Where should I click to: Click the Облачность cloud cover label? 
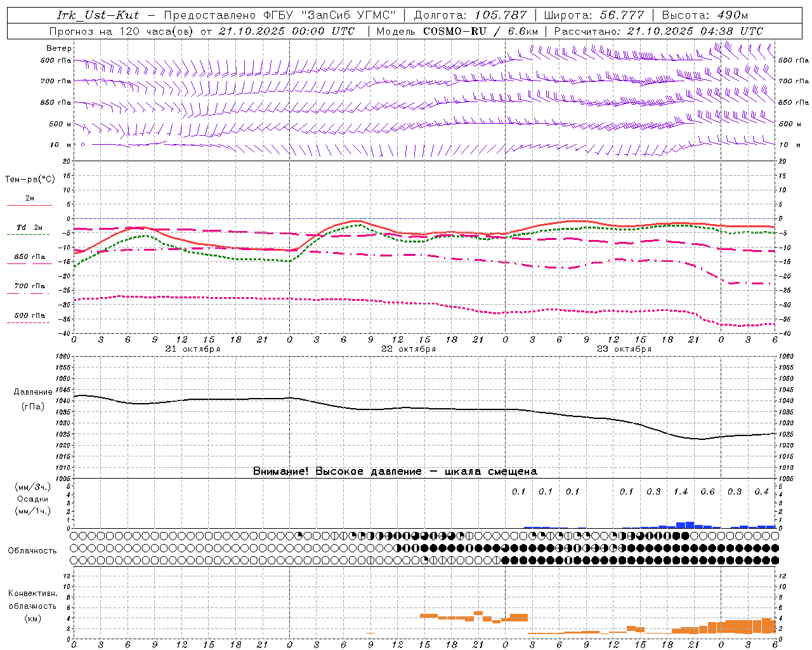point(32,550)
